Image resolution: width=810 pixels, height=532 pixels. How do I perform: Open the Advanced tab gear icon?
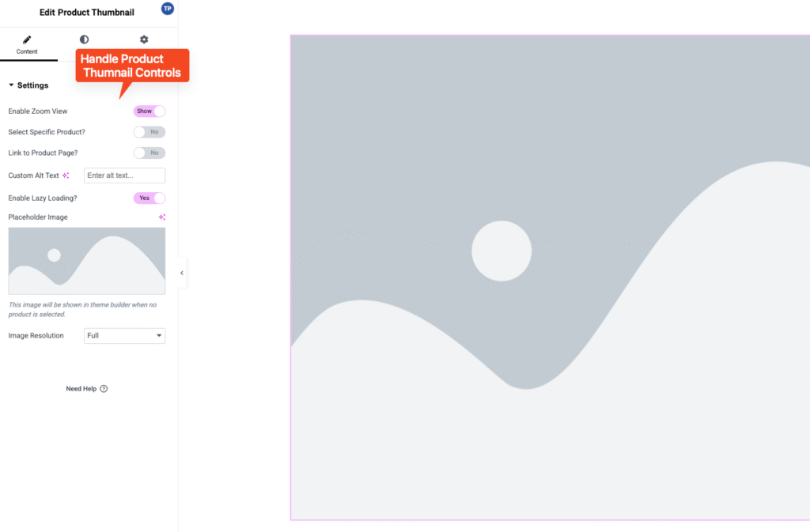click(143, 40)
